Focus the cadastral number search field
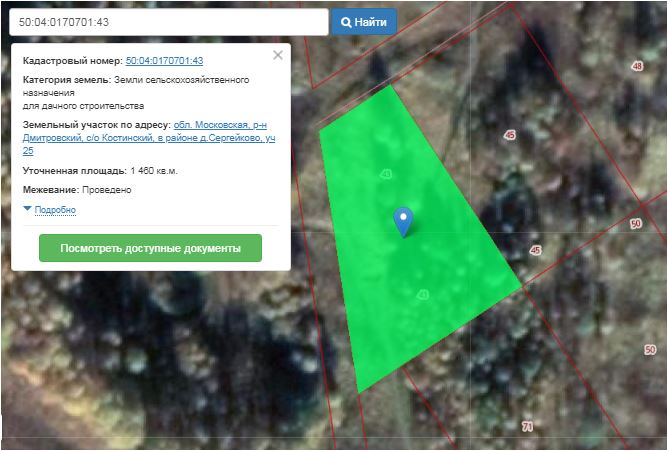The height and width of the screenshot is (451, 668). click(165, 22)
